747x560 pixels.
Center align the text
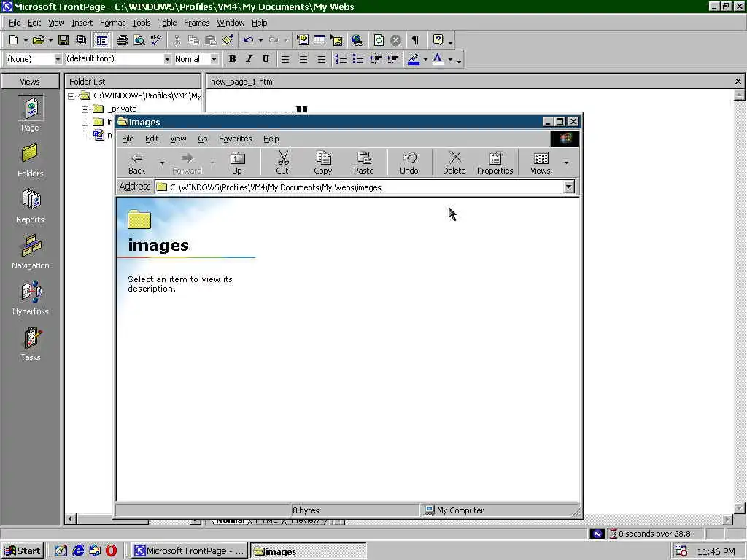[303, 59]
